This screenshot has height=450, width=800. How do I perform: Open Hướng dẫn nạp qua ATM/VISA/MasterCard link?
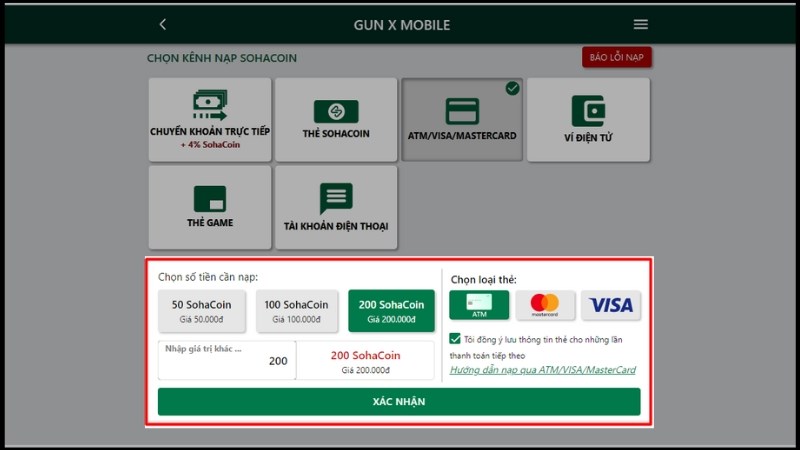pyautogui.click(x=542, y=370)
